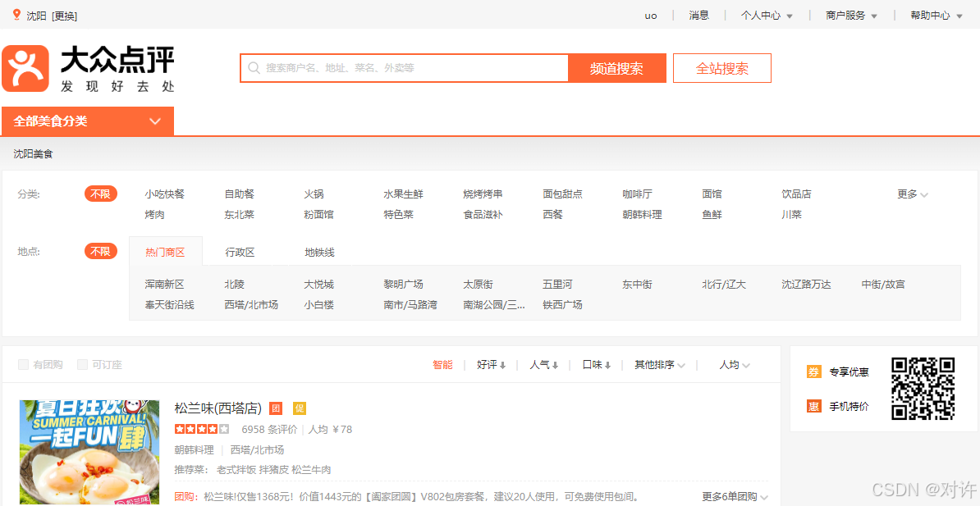Filter by 火锅 category
Image resolution: width=980 pixels, height=506 pixels.
[314, 194]
